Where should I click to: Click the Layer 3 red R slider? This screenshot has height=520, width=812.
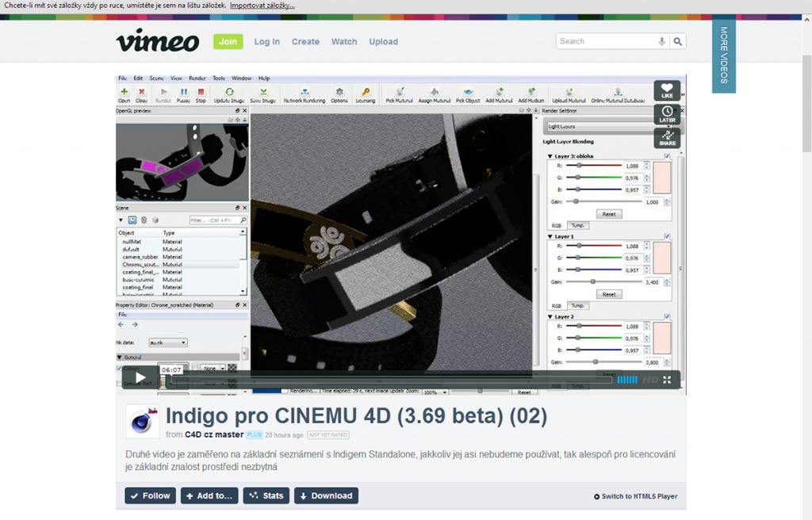pos(593,166)
